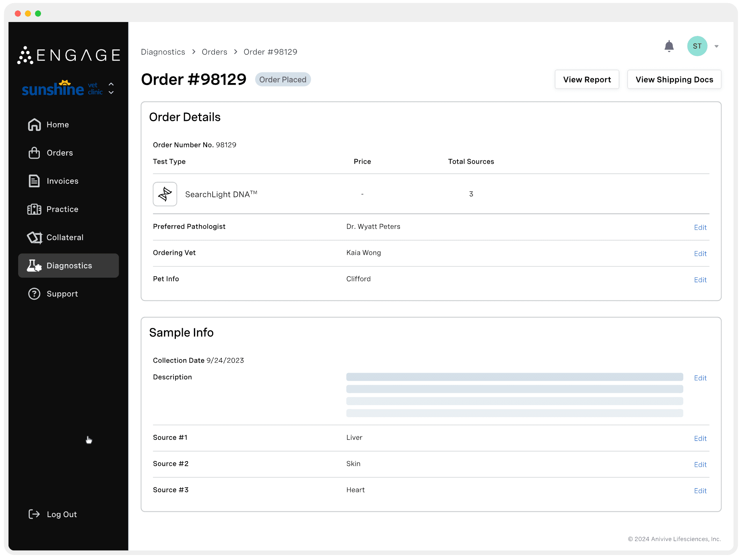Click the Orders breadcrumb link
Screen dimensions: 742x560
pyautogui.click(x=214, y=52)
